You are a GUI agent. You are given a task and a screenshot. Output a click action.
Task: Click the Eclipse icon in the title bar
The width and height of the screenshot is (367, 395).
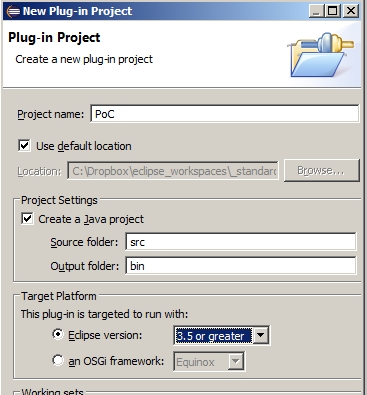pyautogui.click(x=13, y=11)
